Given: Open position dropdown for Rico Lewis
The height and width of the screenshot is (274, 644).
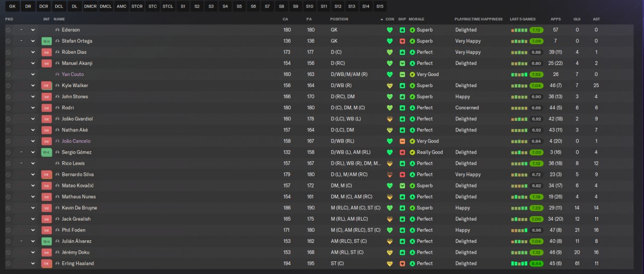Looking at the screenshot, I should pos(33,163).
